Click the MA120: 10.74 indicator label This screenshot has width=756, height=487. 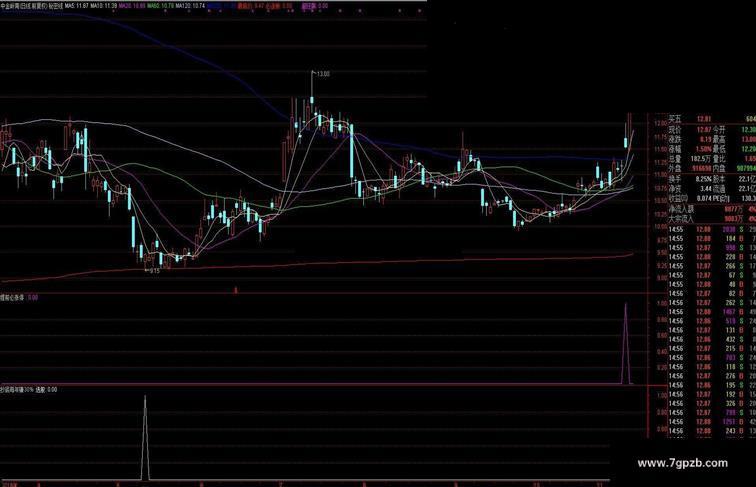coord(190,6)
